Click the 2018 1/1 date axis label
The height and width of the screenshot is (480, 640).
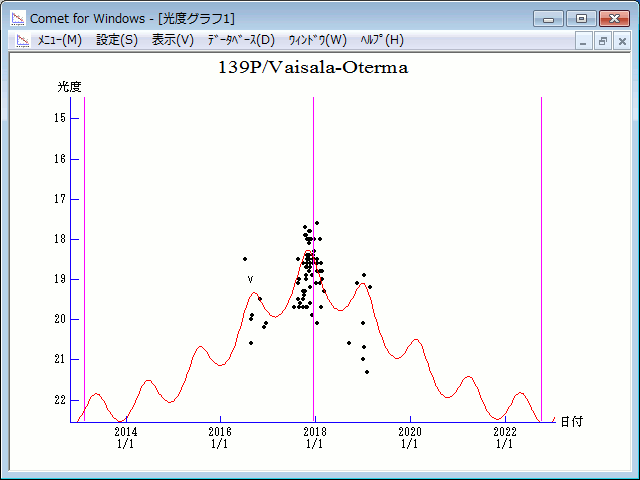click(315, 438)
